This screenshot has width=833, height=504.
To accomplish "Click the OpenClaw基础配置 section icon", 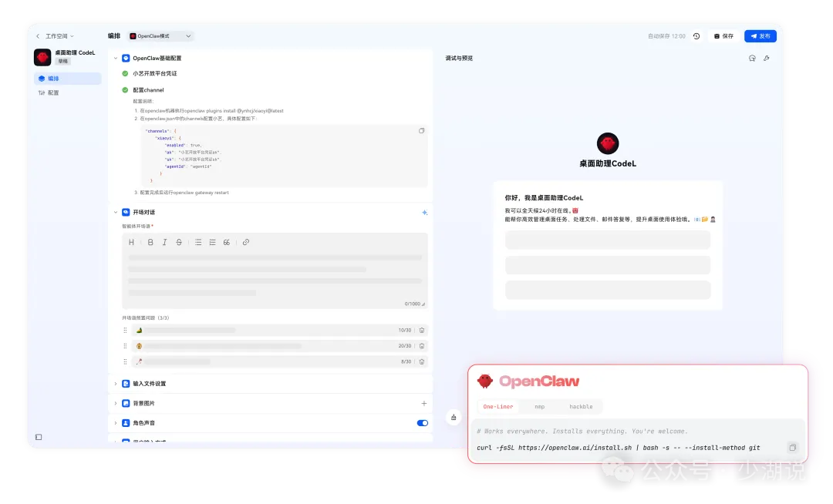I will (126, 59).
